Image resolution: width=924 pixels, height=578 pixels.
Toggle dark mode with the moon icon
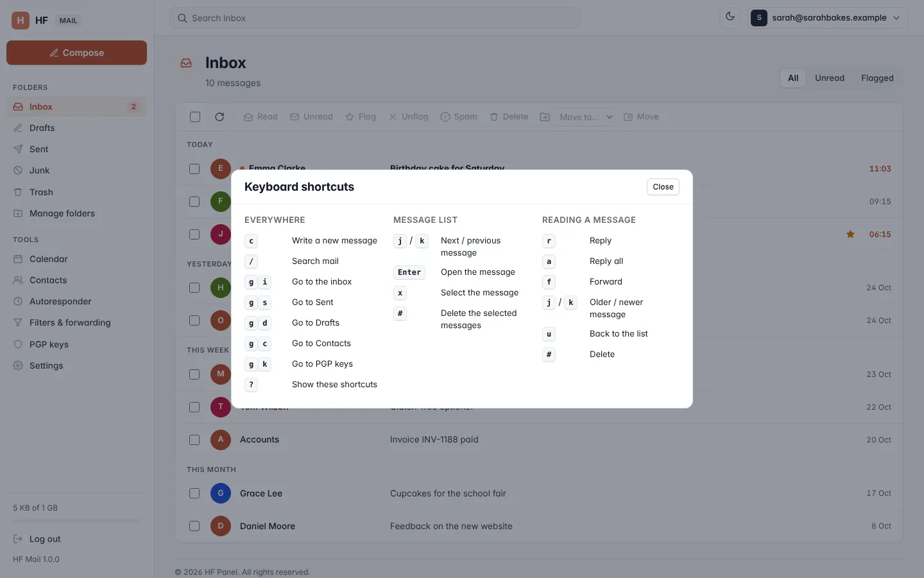pos(730,17)
